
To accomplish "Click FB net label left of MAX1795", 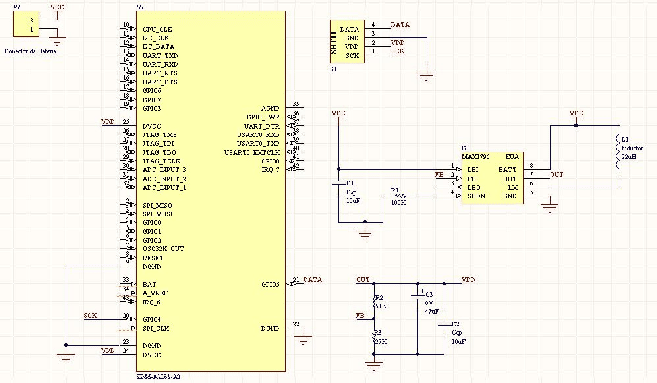I will click(439, 175).
